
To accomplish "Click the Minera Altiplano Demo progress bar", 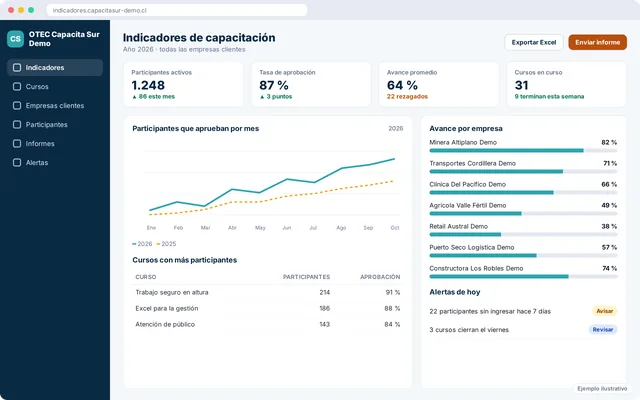I will pyautogui.click(x=523, y=151).
